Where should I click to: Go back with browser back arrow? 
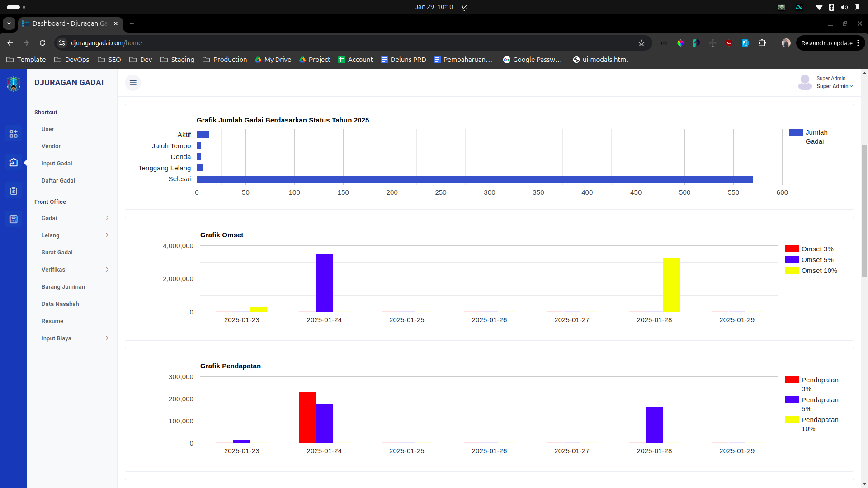click(x=10, y=43)
